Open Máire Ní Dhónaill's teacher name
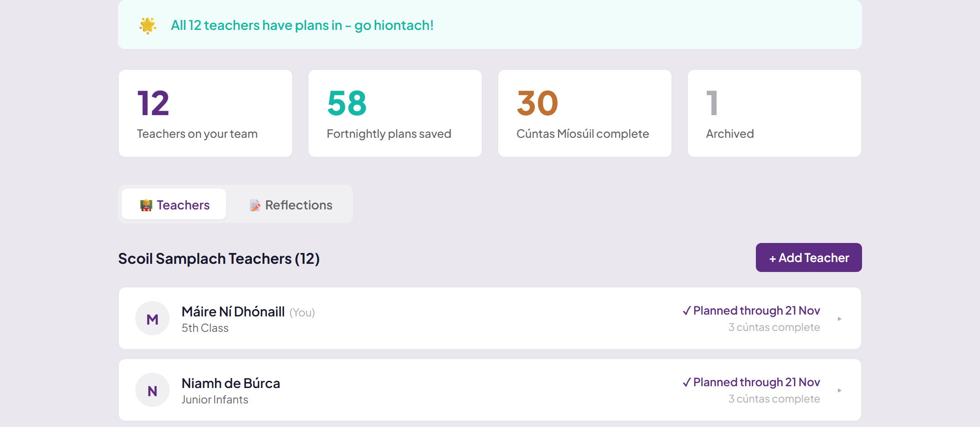Image resolution: width=980 pixels, height=427 pixels. click(233, 311)
